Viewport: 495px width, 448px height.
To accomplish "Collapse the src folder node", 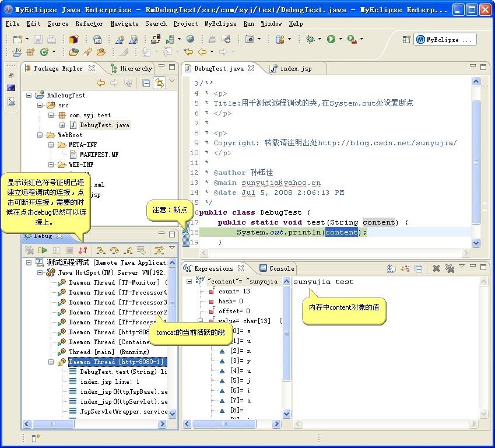I will [x=40, y=105].
